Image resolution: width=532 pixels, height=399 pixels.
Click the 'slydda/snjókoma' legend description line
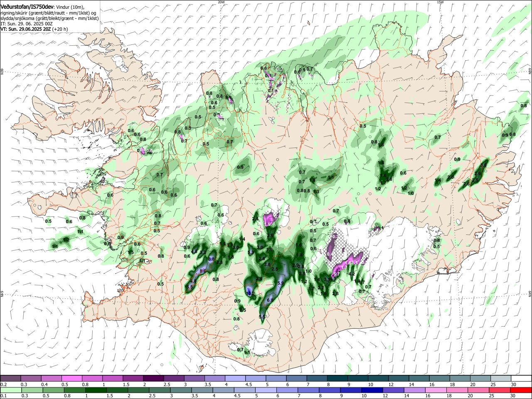click(49, 18)
